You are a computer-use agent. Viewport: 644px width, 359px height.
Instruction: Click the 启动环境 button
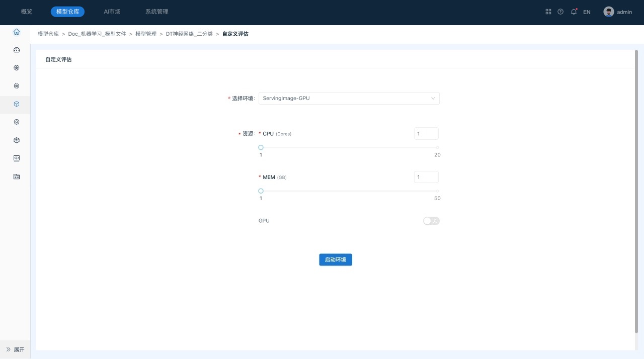point(336,259)
